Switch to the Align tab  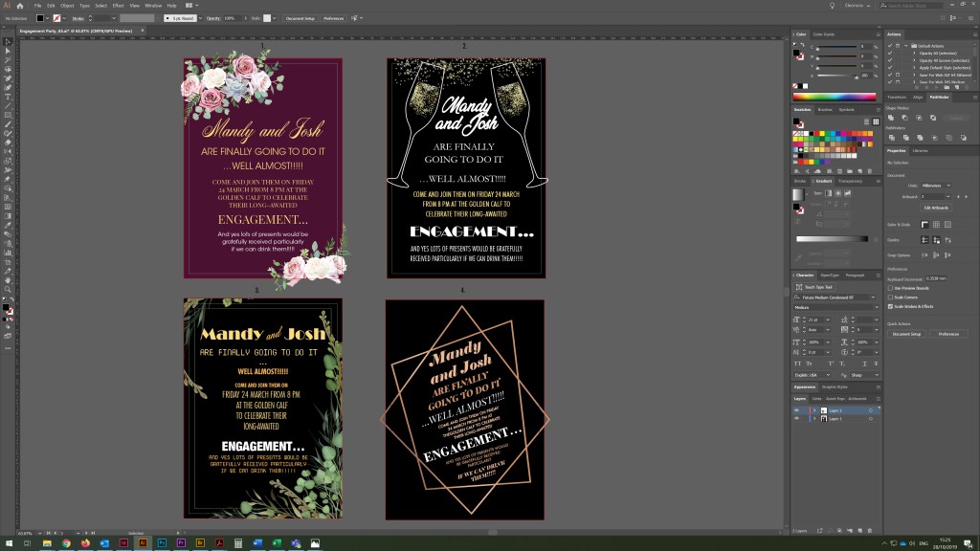coord(917,97)
